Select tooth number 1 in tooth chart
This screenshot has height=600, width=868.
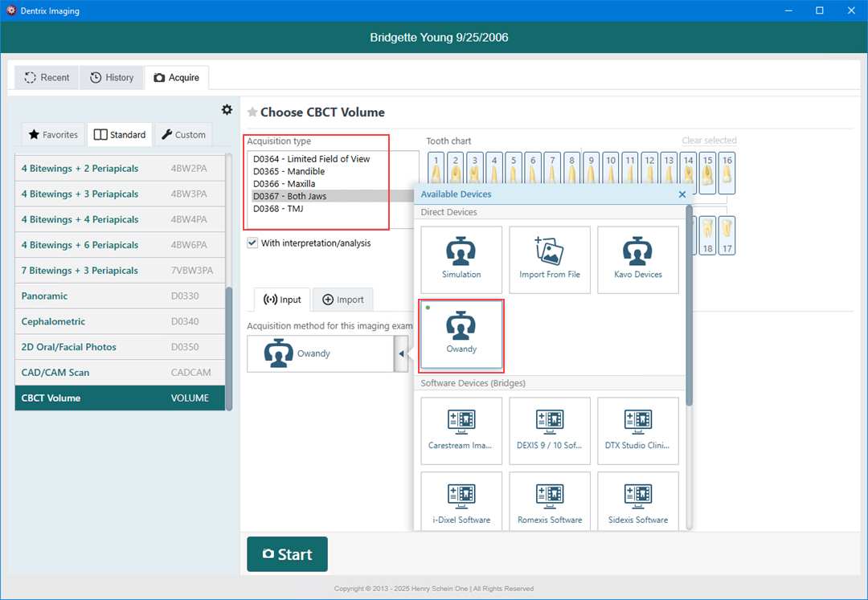point(436,172)
